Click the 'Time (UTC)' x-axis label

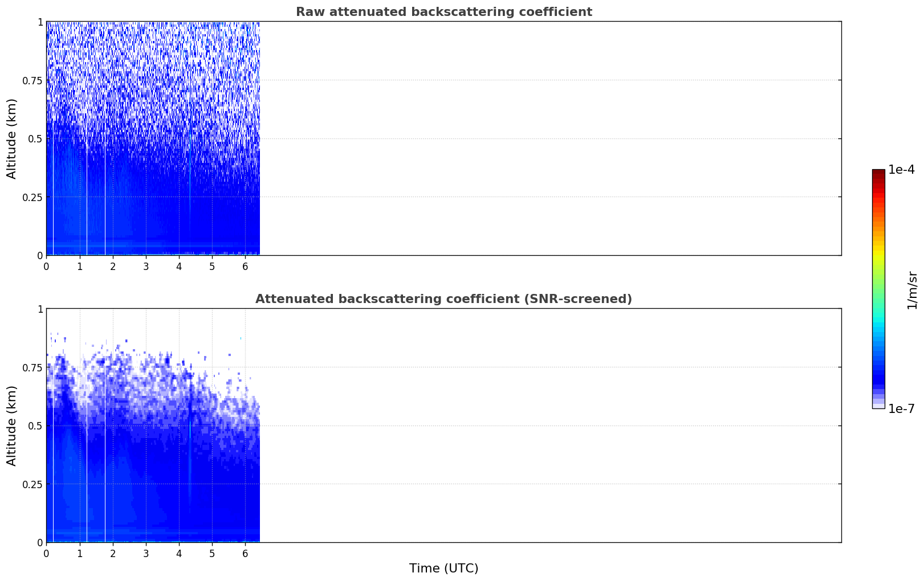point(443,568)
